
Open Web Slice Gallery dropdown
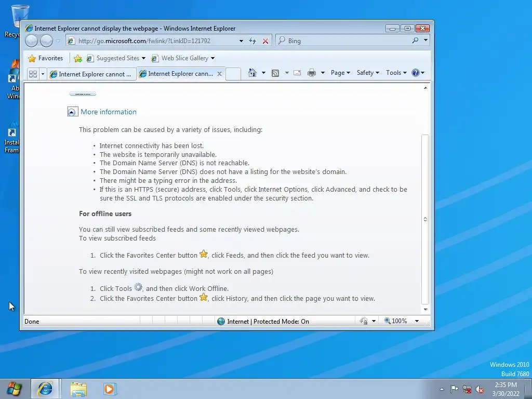click(183, 58)
